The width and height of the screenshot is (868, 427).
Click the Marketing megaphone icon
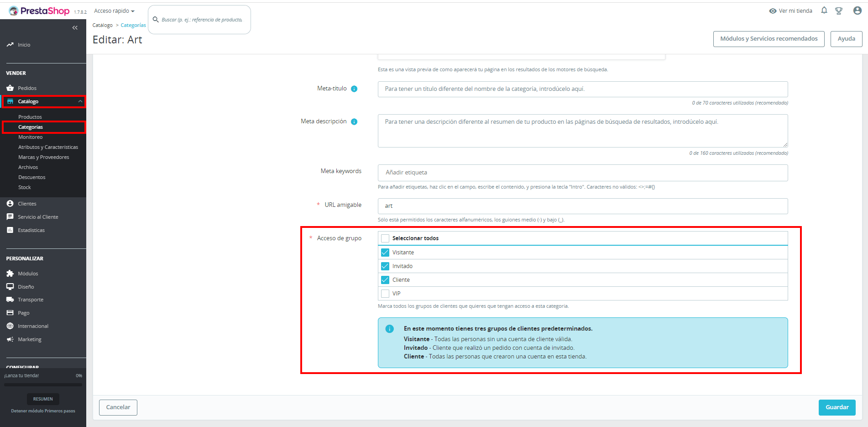pyautogui.click(x=10, y=339)
